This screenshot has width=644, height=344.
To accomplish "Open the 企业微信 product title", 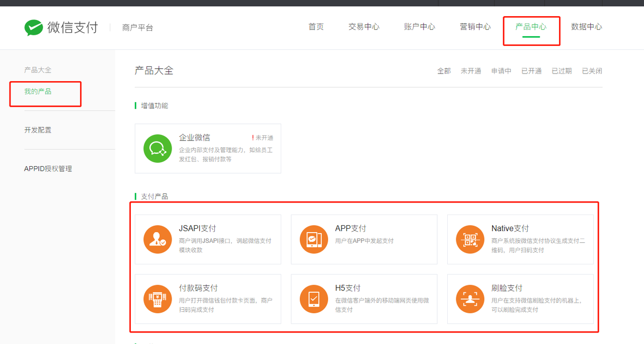I will [195, 137].
